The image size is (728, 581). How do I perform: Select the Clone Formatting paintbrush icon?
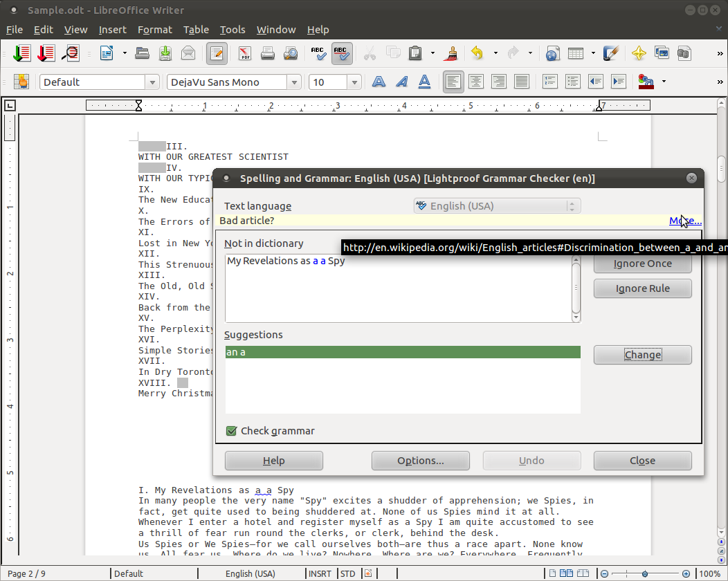451,53
